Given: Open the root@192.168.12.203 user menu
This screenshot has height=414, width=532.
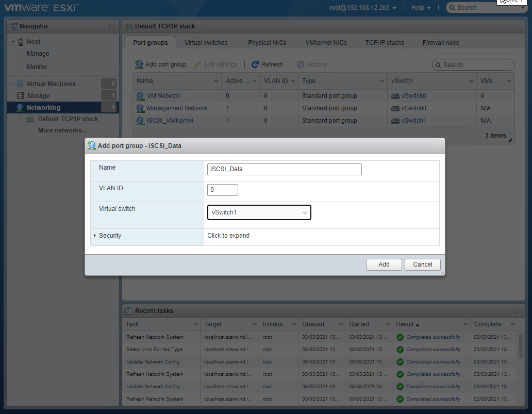Looking at the screenshot, I should [x=363, y=8].
